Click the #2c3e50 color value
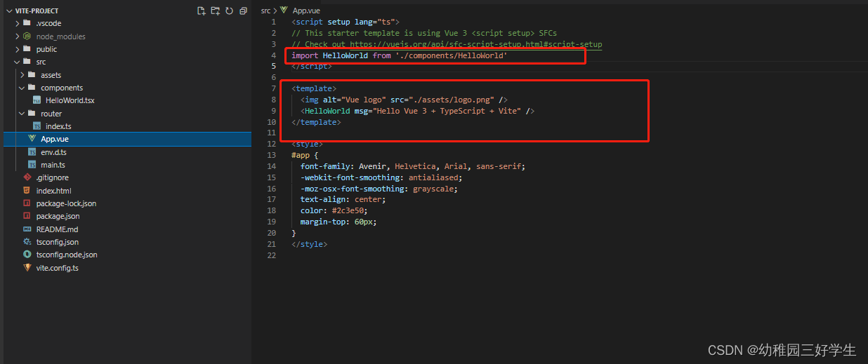Image resolution: width=868 pixels, height=364 pixels. point(347,210)
